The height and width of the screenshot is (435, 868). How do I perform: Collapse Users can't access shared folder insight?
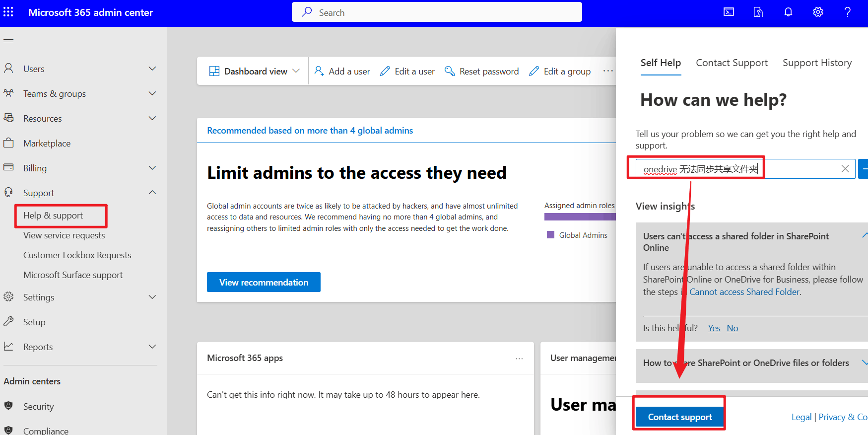click(x=865, y=235)
